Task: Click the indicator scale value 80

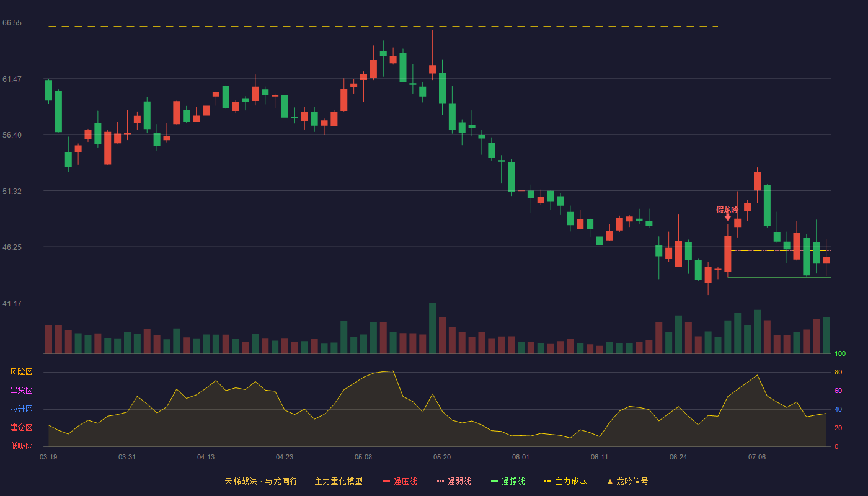Action: point(838,372)
